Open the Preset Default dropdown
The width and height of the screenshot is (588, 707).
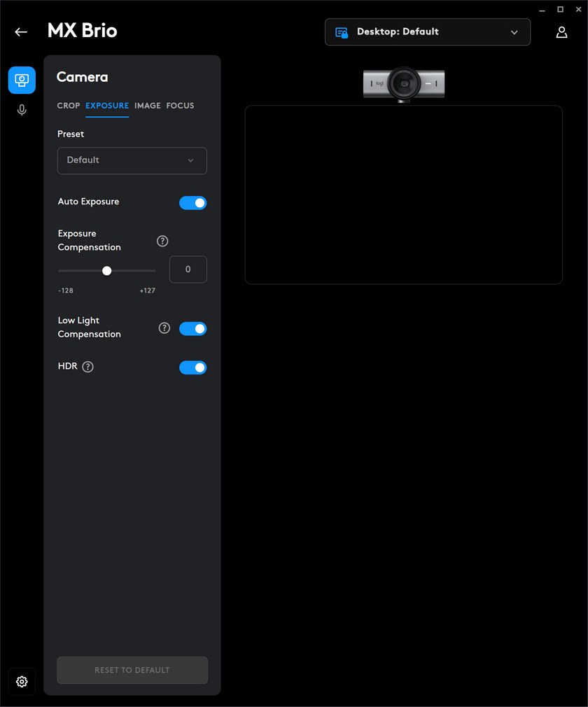click(x=132, y=160)
